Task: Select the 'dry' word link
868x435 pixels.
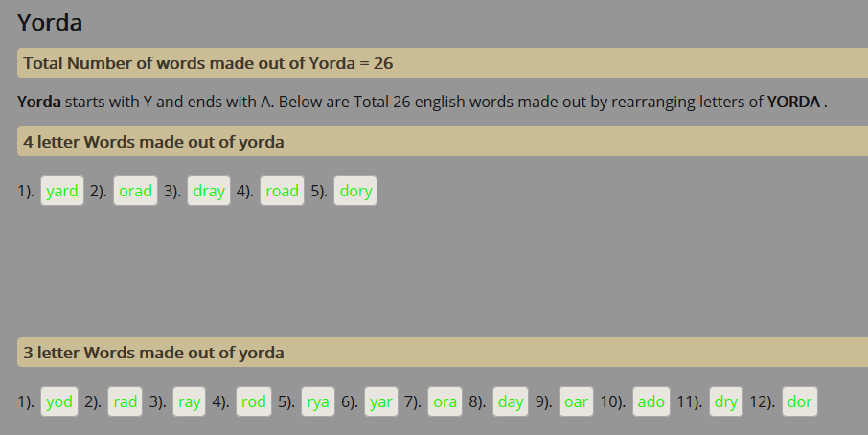Action: coord(726,401)
